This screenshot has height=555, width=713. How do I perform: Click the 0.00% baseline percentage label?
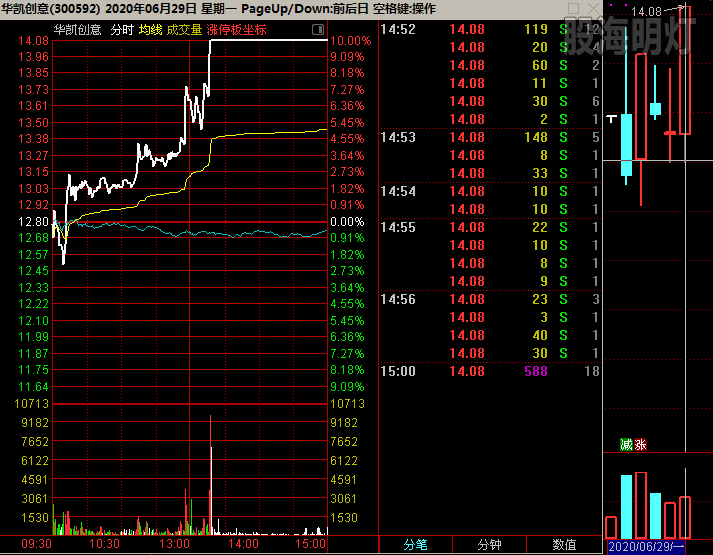(x=347, y=222)
